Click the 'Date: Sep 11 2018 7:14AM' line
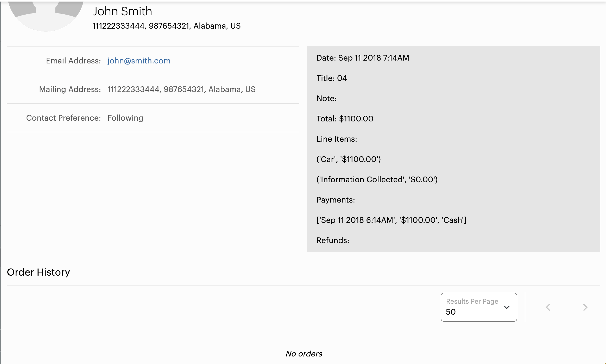This screenshot has width=606, height=364. (363, 58)
